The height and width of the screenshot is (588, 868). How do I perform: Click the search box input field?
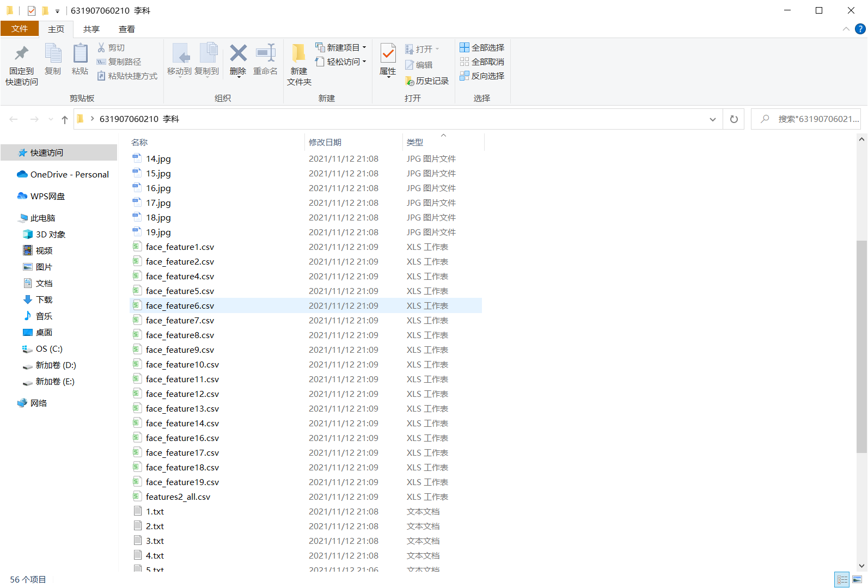(x=806, y=119)
